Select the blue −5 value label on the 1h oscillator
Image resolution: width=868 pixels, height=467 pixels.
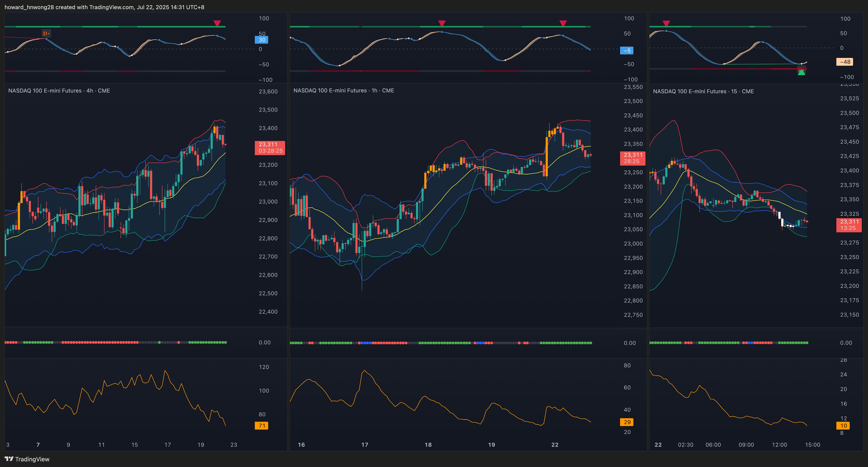click(x=627, y=51)
